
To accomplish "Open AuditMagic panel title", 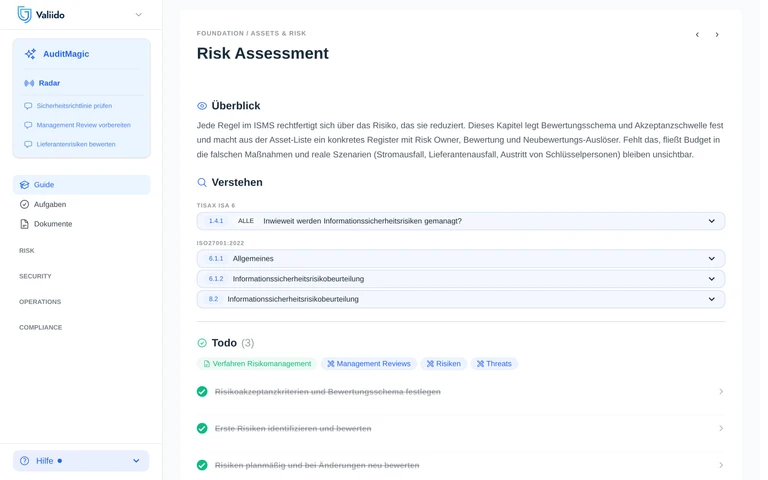I will pyautogui.click(x=66, y=54).
